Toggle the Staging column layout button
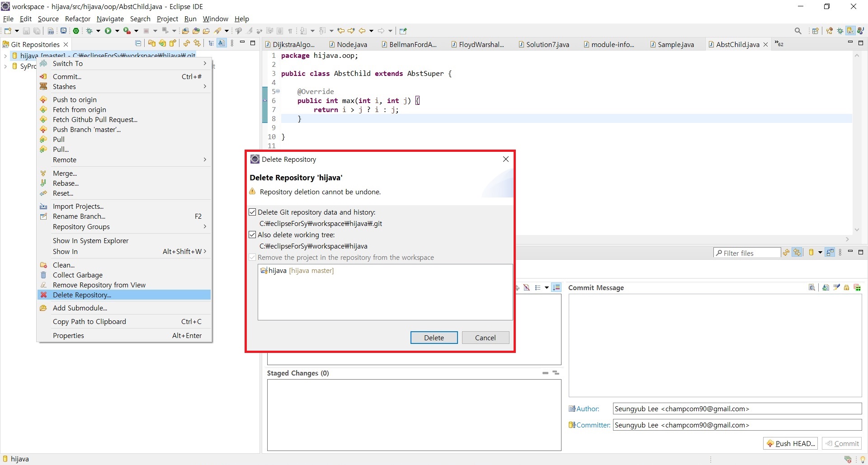This screenshot has width=868, height=465. pyautogui.click(x=830, y=253)
